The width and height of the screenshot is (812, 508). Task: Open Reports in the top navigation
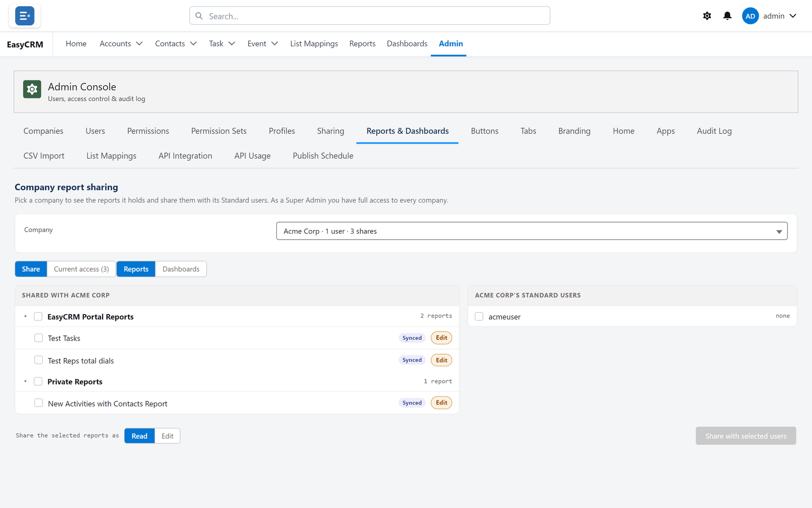pos(362,43)
